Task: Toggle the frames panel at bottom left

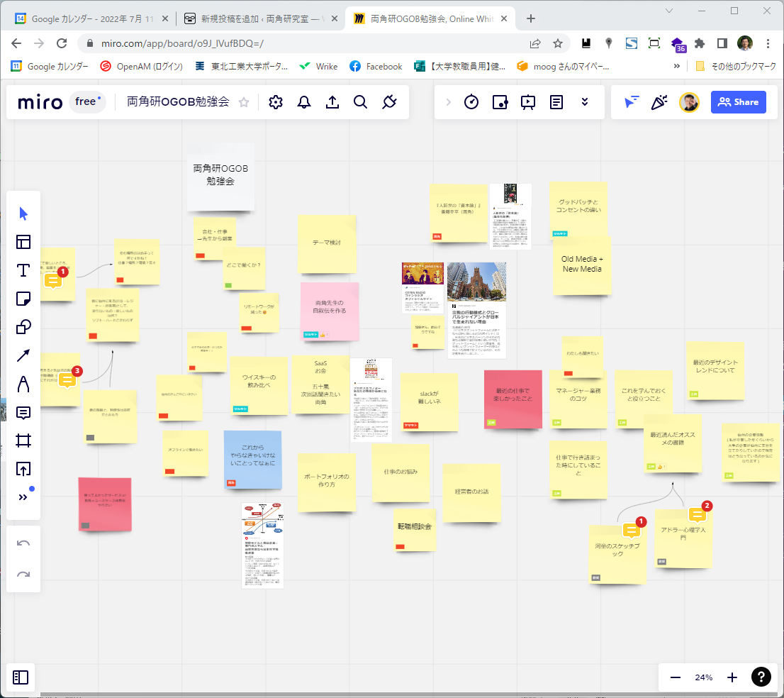Action: click(x=21, y=677)
